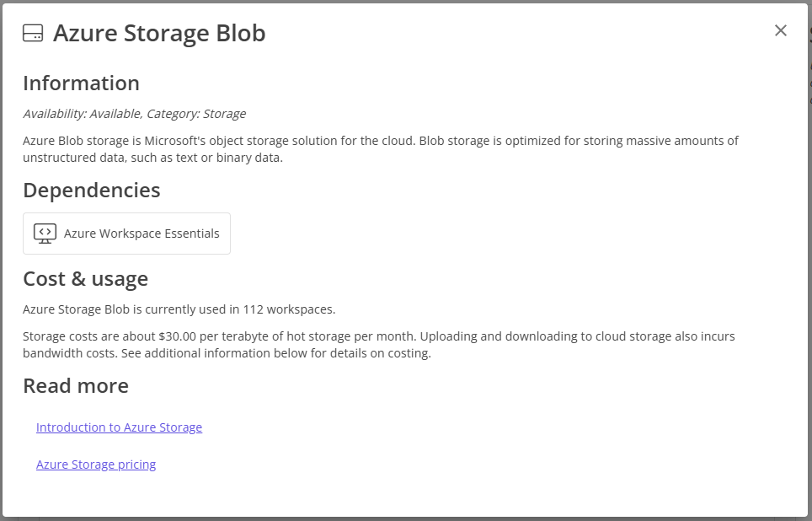Click the Dependencies section heading

click(91, 190)
